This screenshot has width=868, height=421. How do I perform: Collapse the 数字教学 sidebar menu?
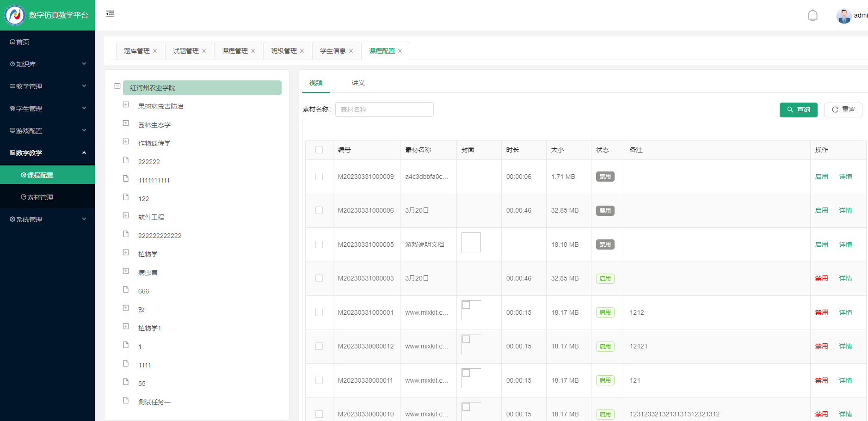click(47, 153)
